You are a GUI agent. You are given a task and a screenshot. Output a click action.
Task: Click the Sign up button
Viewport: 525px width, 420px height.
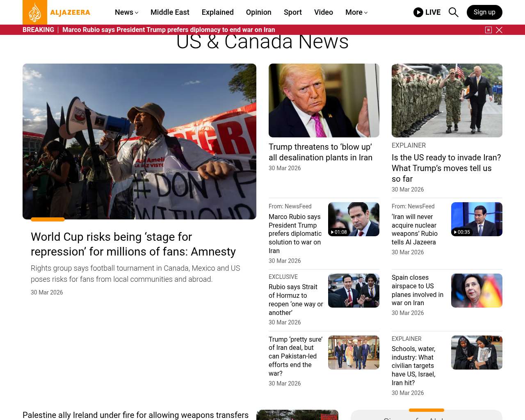click(484, 12)
